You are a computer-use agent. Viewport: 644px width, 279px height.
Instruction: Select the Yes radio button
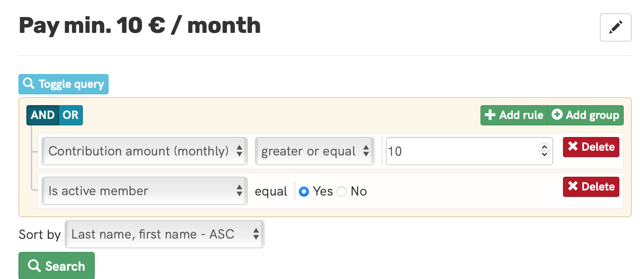point(304,192)
